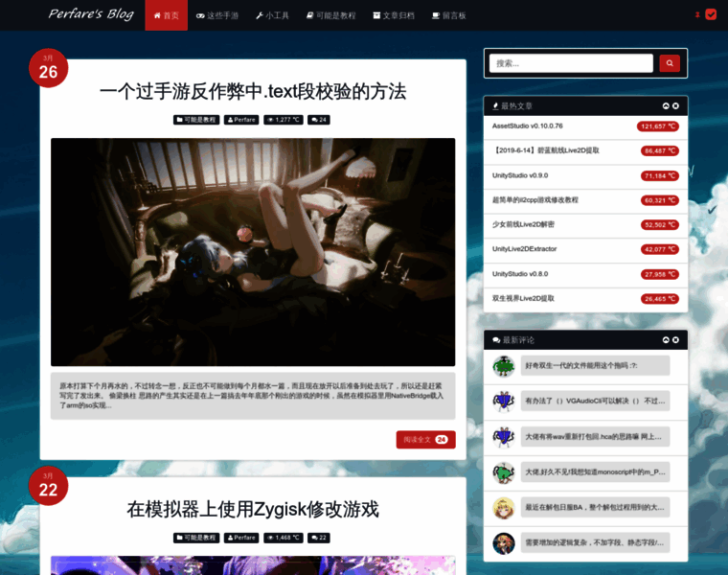Screen dimensions: 728x575
Task: Click the 可能是教程 tag on the Zygisk post
Action: (196, 538)
